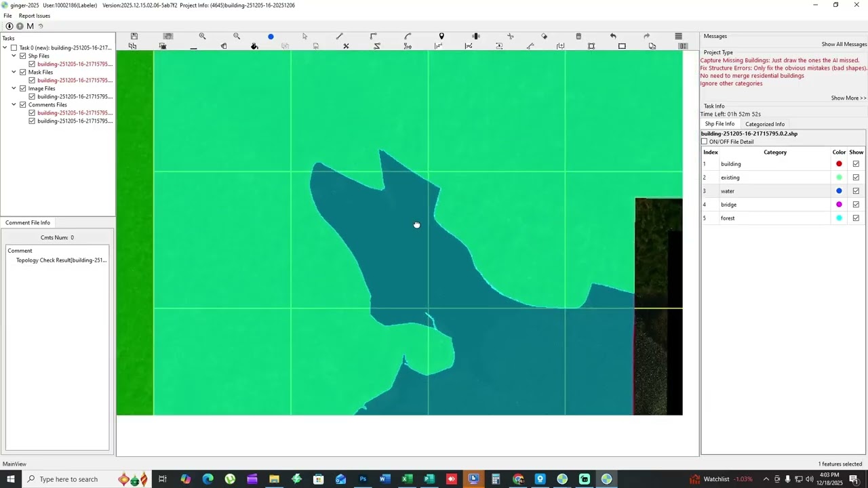868x488 pixels.
Task: Select Topology Check Result comment entry
Action: [x=61, y=260]
